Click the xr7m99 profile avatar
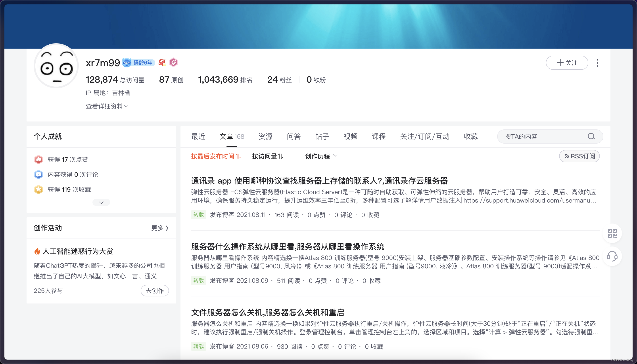 click(x=56, y=66)
